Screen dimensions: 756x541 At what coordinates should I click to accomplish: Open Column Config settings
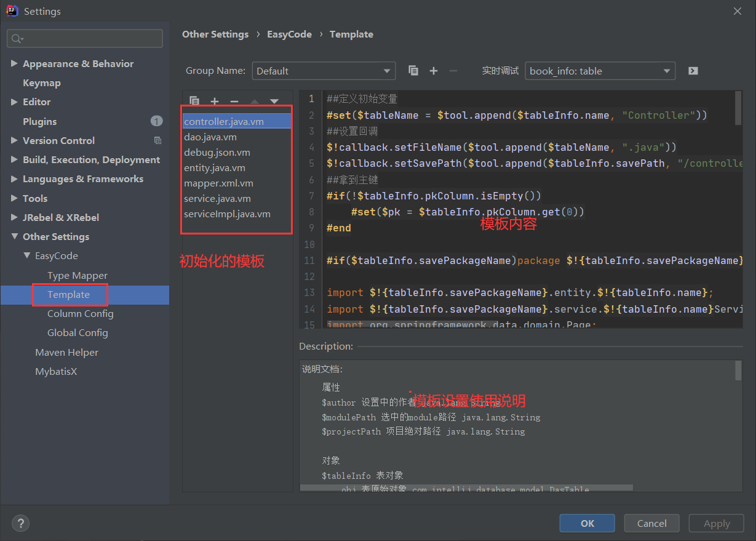(81, 314)
